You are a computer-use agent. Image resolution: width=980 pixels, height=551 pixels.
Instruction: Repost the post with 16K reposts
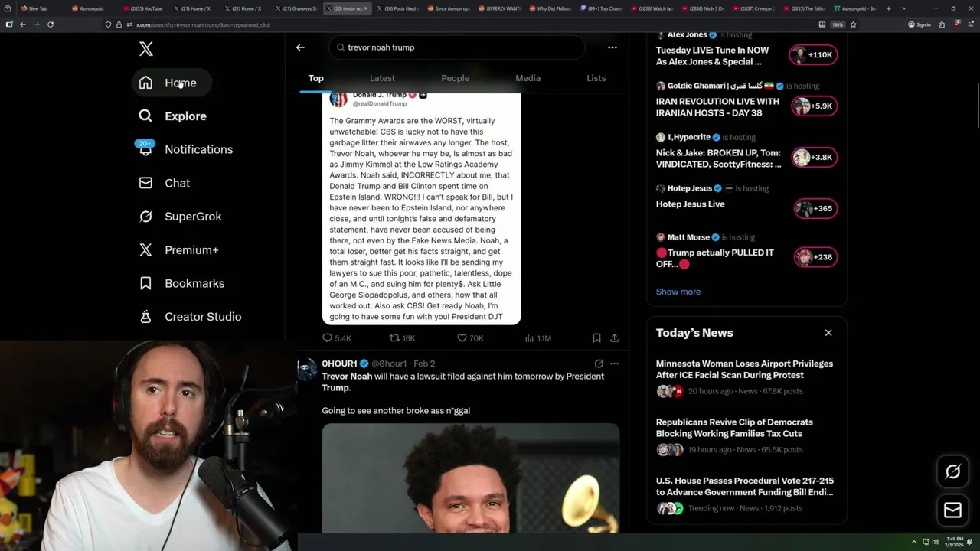(x=402, y=338)
